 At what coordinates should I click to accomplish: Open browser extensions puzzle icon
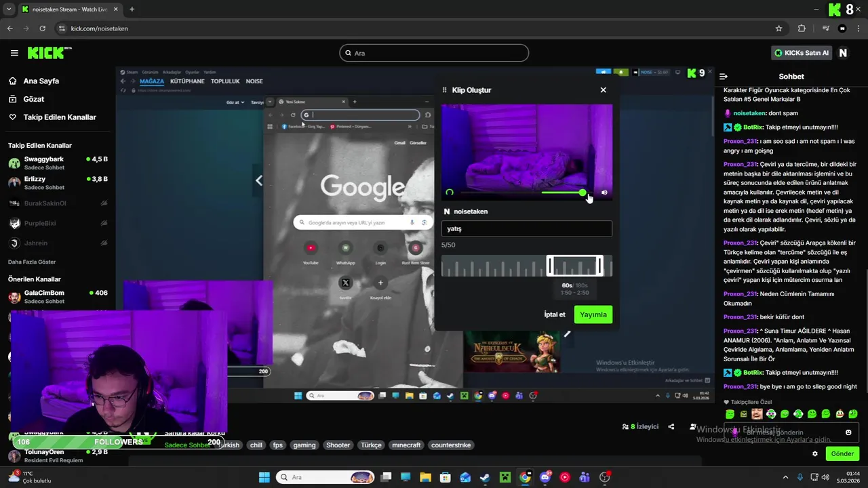tap(802, 28)
